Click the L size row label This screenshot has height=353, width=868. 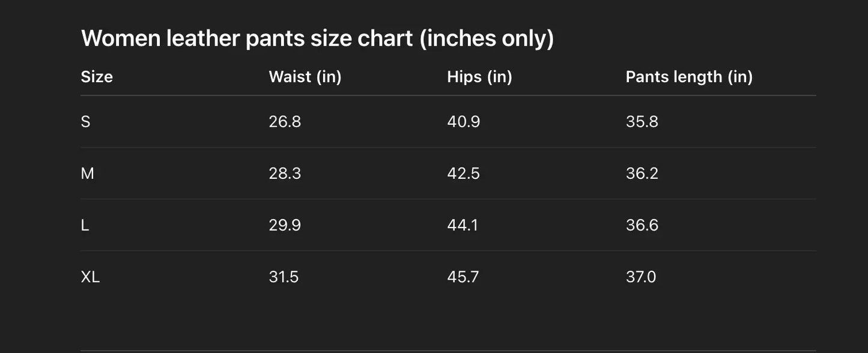click(85, 225)
